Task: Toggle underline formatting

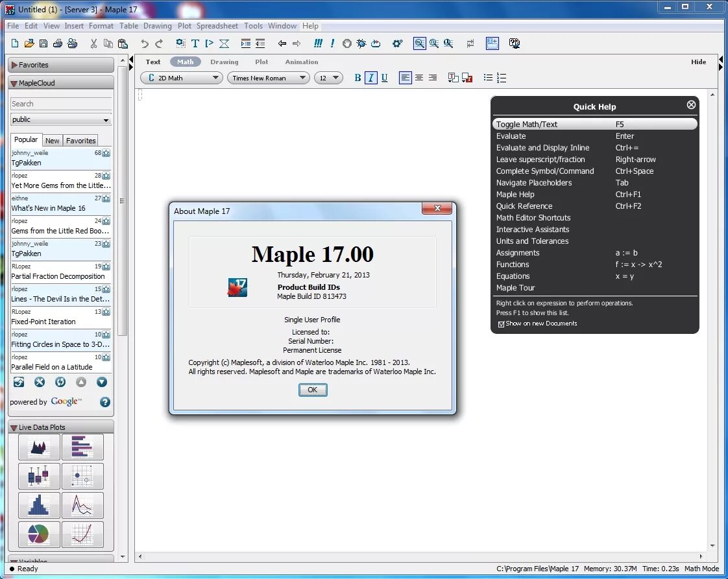Action: (x=384, y=78)
